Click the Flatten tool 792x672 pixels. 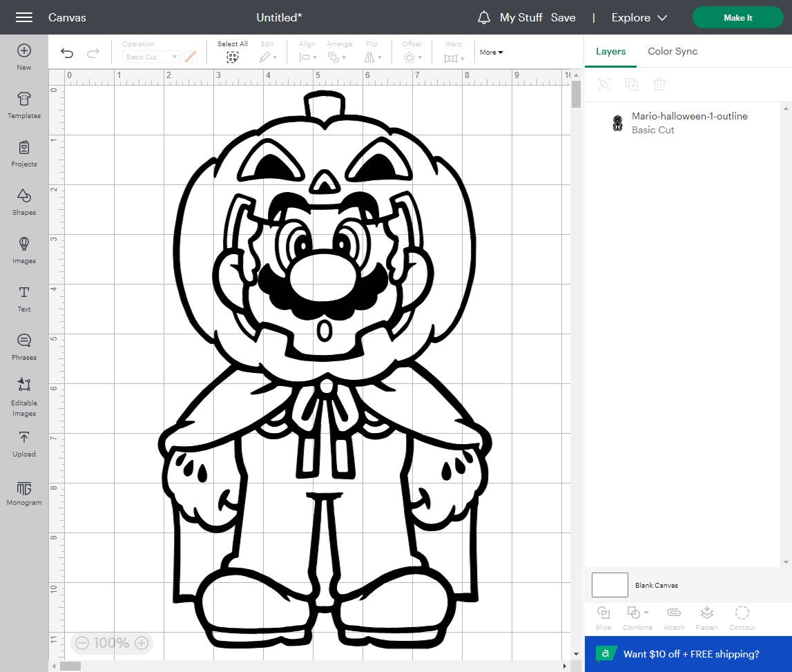(x=706, y=617)
